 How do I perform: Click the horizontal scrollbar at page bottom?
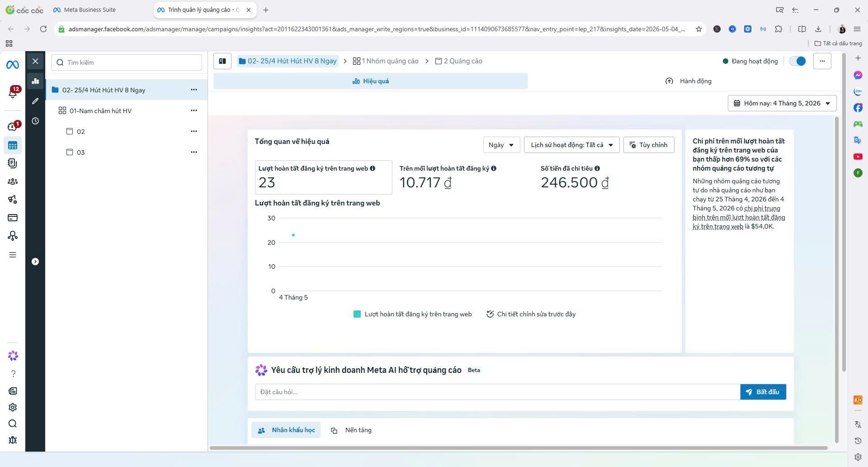pyautogui.click(x=519, y=448)
